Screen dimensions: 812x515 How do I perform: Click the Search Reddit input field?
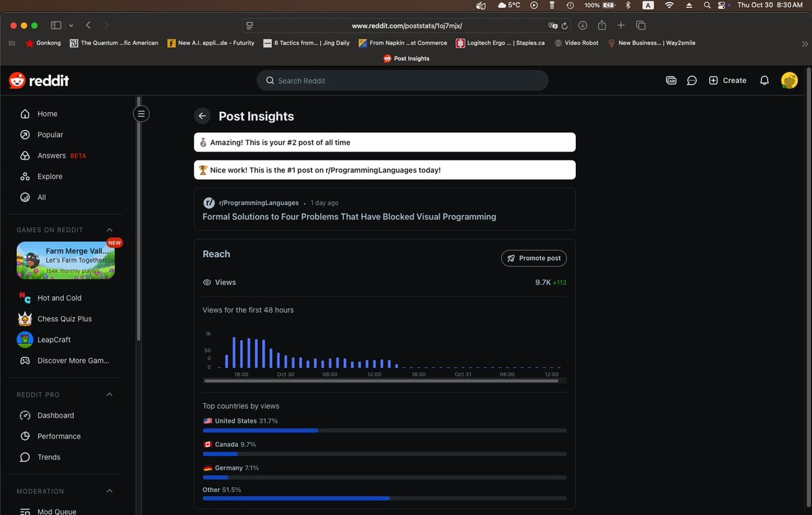(402, 80)
